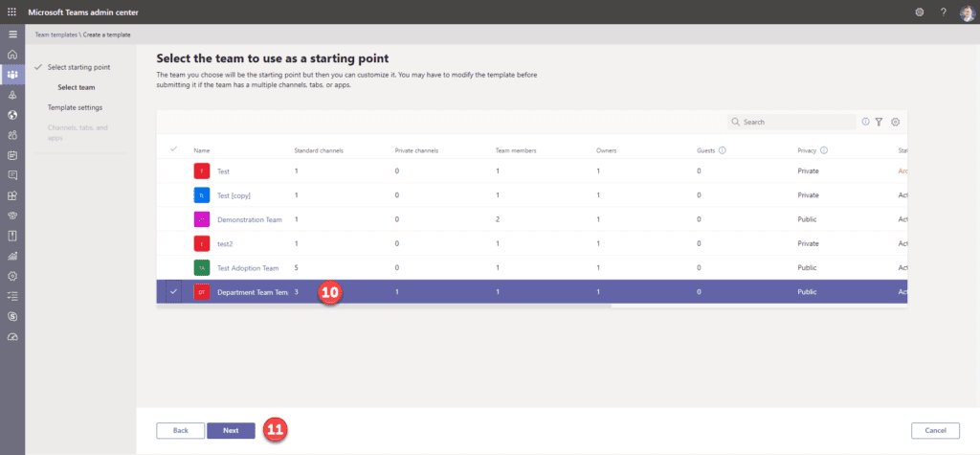This screenshot has height=455, width=980.
Task: Click team members value 2 in Demonstration Team row
Action: pyautogui.click(x=498, y=219)
